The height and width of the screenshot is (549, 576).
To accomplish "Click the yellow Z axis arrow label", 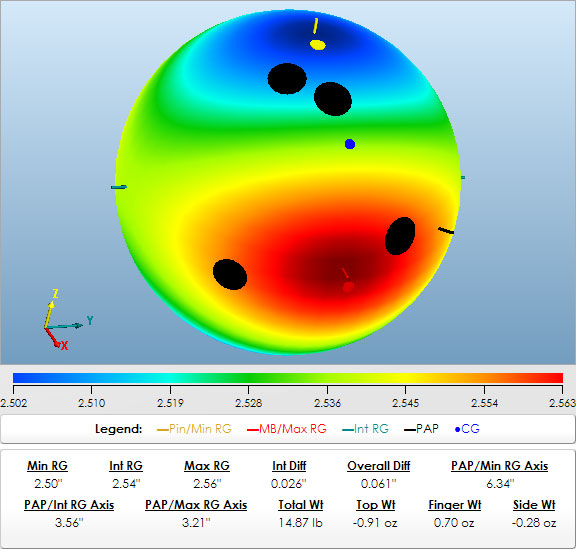I will 55,294.
